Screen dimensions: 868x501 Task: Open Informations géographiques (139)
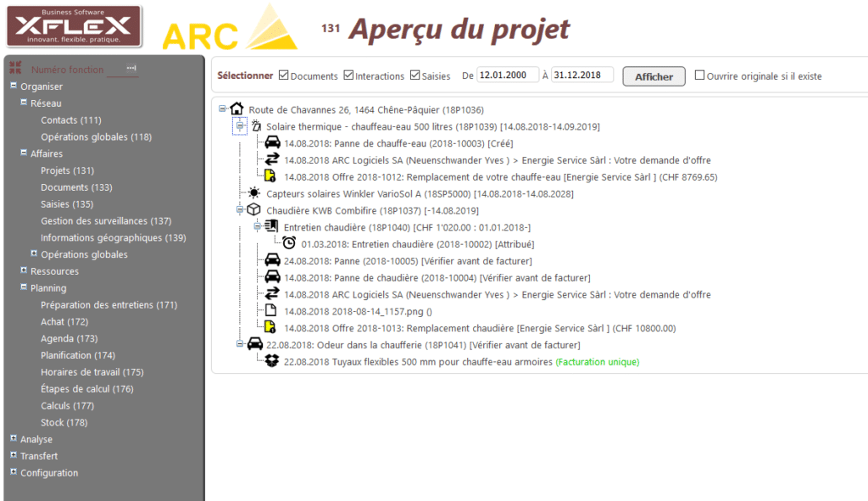pyautogui.click(x=114, y=237)
